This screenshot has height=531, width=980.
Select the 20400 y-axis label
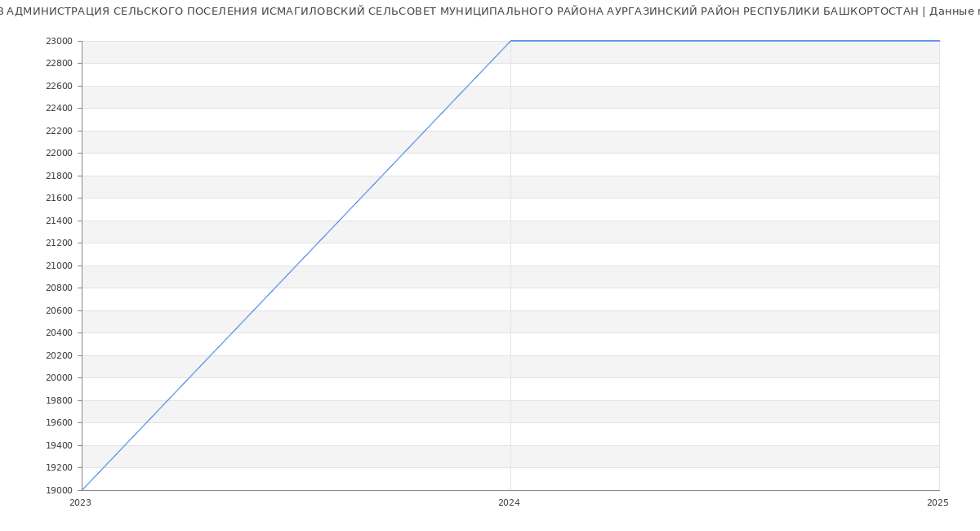pyautogui.click(x=60, y=333)
